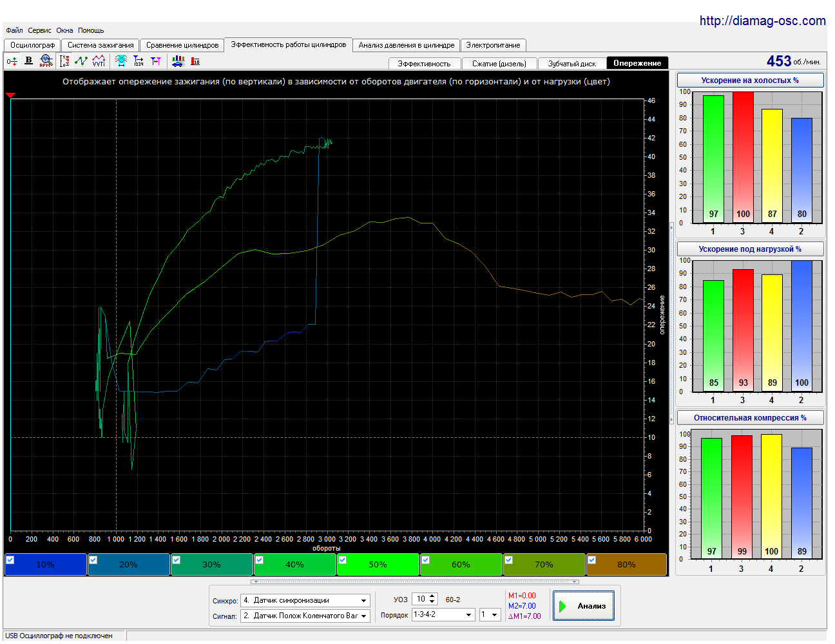
Task: Open the diamag-osc.com link
Action: (x=763, y=21)
